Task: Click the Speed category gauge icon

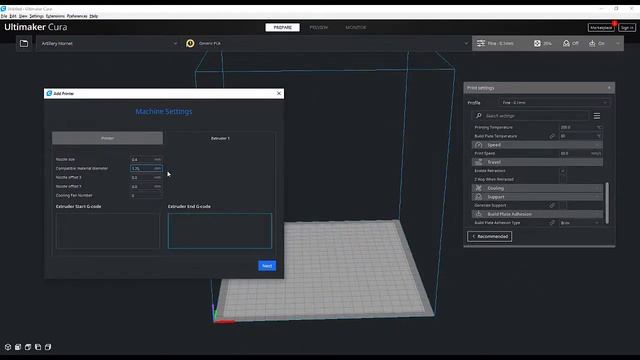Action: 479,145
